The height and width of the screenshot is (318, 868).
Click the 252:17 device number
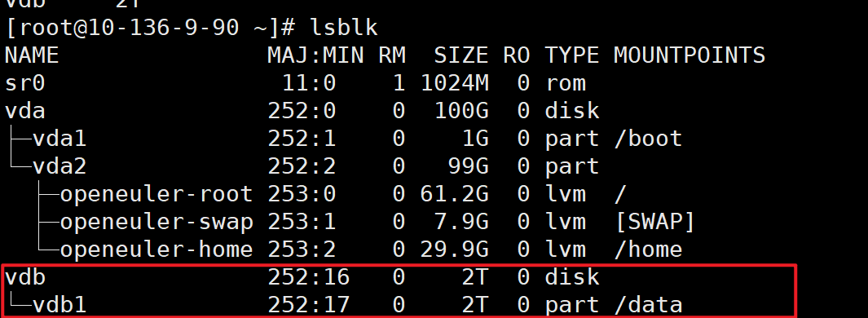pos(308,305)
